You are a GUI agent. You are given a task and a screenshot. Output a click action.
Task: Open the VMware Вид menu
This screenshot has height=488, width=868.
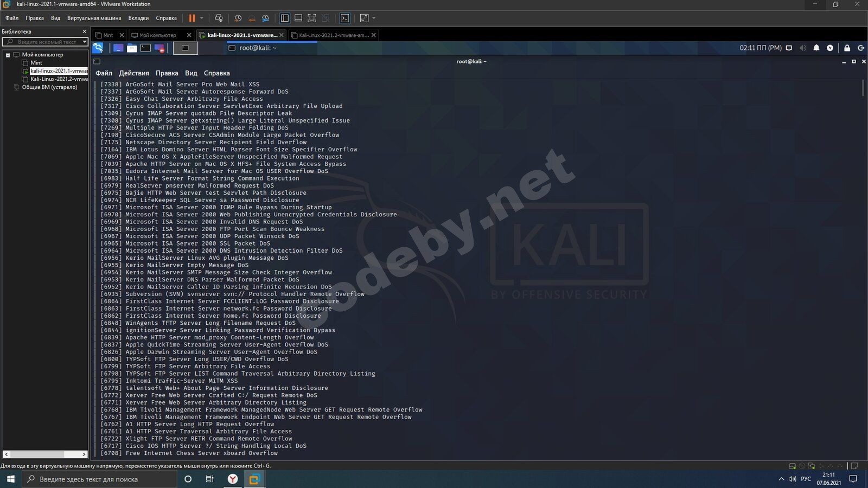(x=56, y=18)
